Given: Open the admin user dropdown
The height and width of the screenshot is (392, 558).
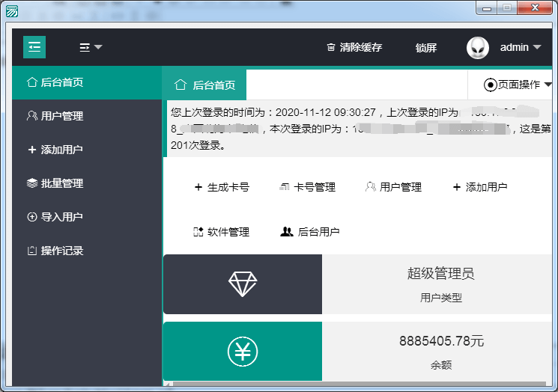Looking at the screenshot, I should (521, 48).
